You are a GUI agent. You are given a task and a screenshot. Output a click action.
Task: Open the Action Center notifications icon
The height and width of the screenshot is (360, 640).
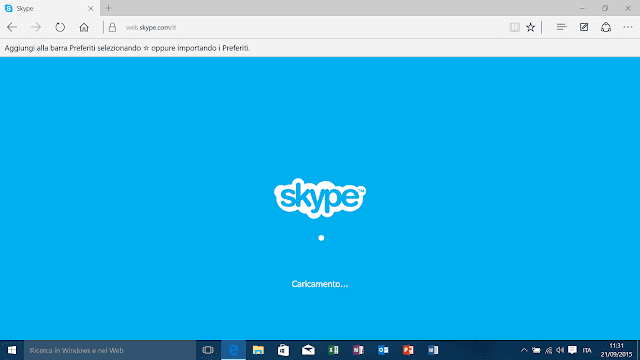pyautogui.click(x=572, y=350)
